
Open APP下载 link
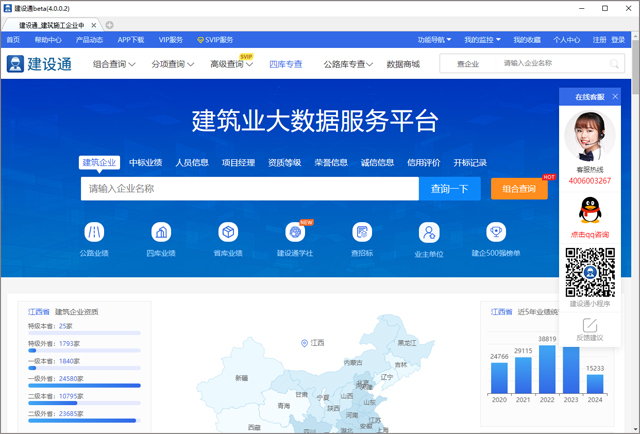pos(131,40)
